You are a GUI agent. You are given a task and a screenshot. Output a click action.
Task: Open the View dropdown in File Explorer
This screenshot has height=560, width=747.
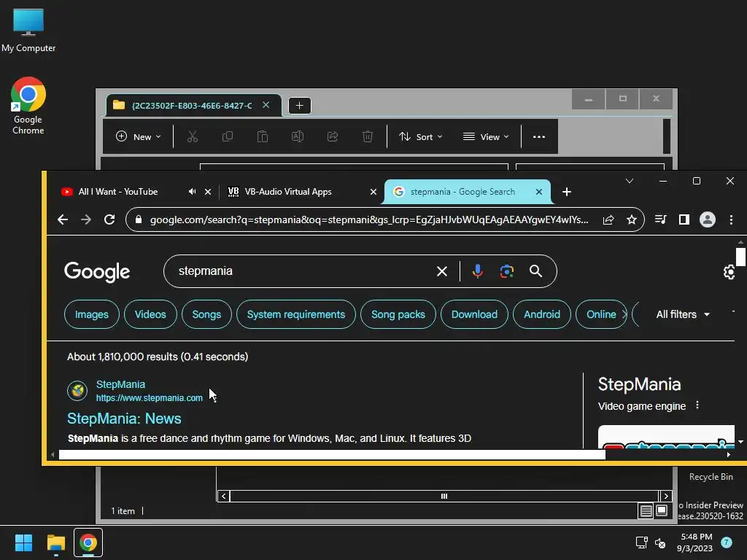coord(486,136)
